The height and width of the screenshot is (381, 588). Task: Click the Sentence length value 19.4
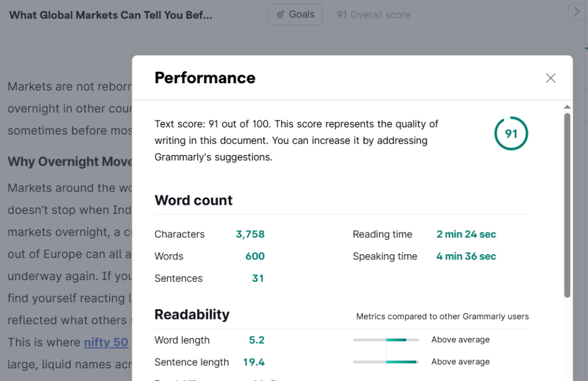pos(254,362)
